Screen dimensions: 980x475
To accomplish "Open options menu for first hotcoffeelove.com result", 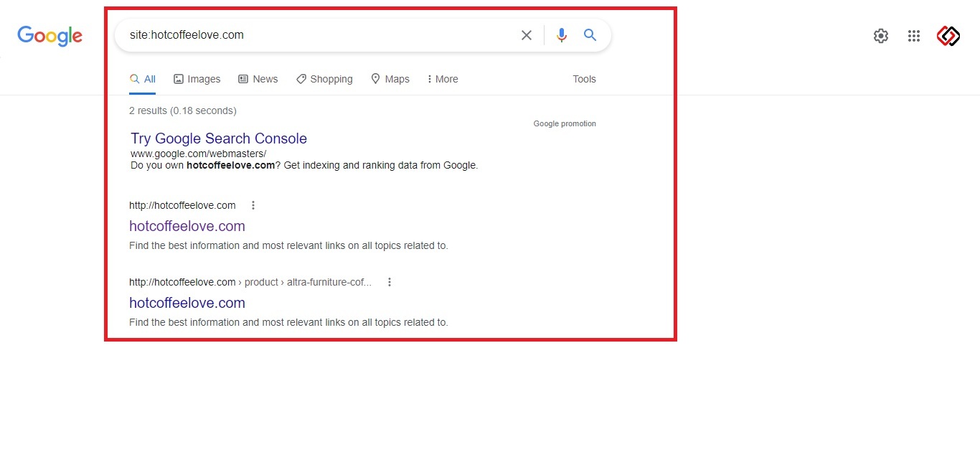I will tap(253, 205).
